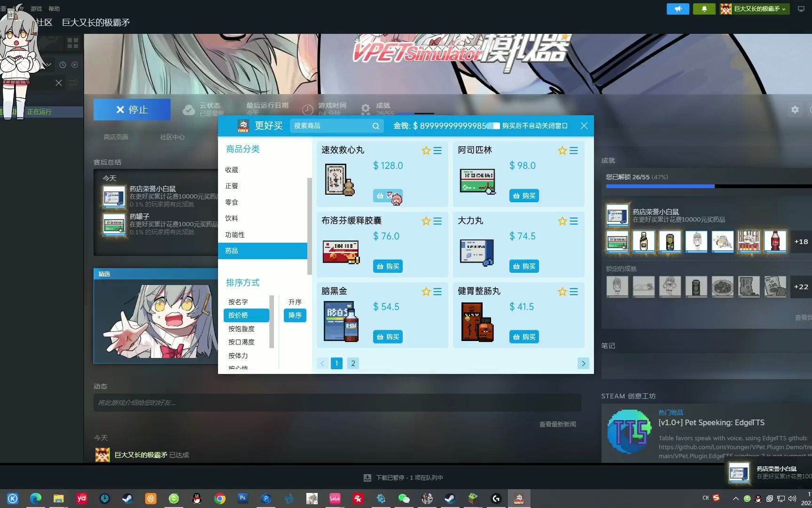Open Steam account name dropdown at top right
812x508 pixels.
coord(755,8)
